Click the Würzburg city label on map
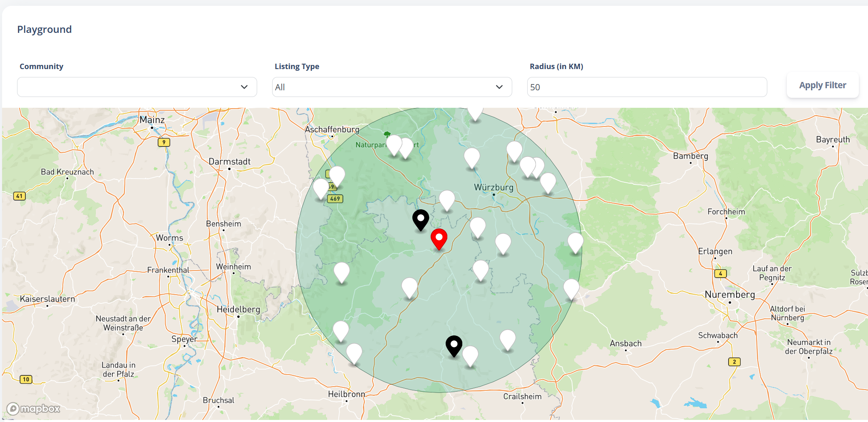868x422 pixels. tap(494, 187)
